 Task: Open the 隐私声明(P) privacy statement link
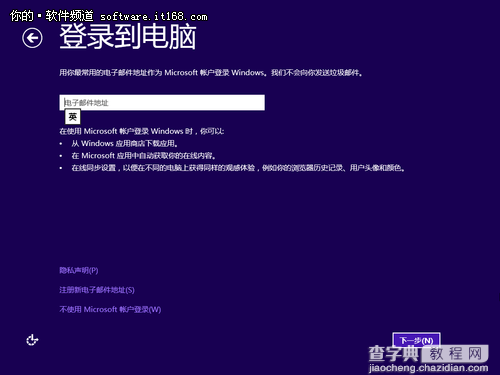79,270
